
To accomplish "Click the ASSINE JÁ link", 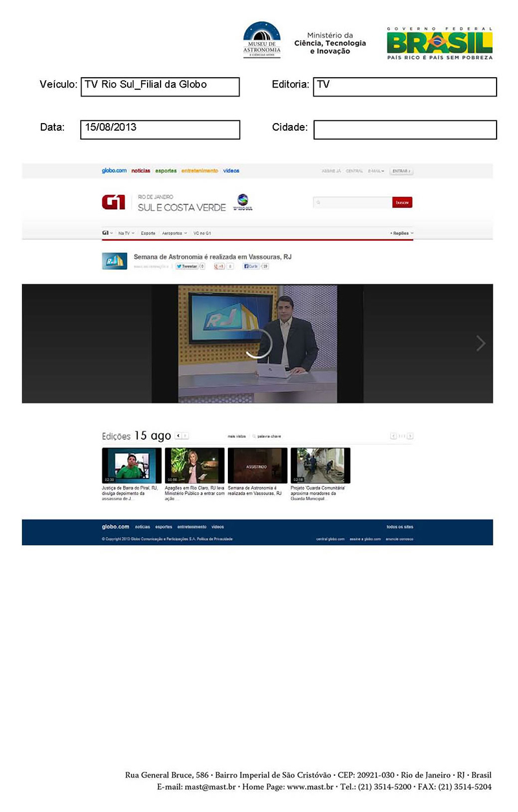I will (x=331, y=171).
